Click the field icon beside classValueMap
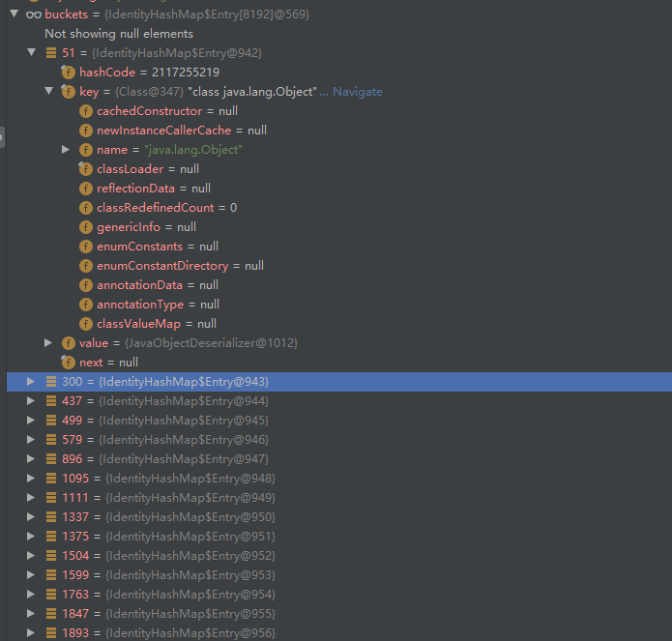Image resolution: width=672 pixels, height=641 pixels. pyautogui.click(x=86, y=324)
